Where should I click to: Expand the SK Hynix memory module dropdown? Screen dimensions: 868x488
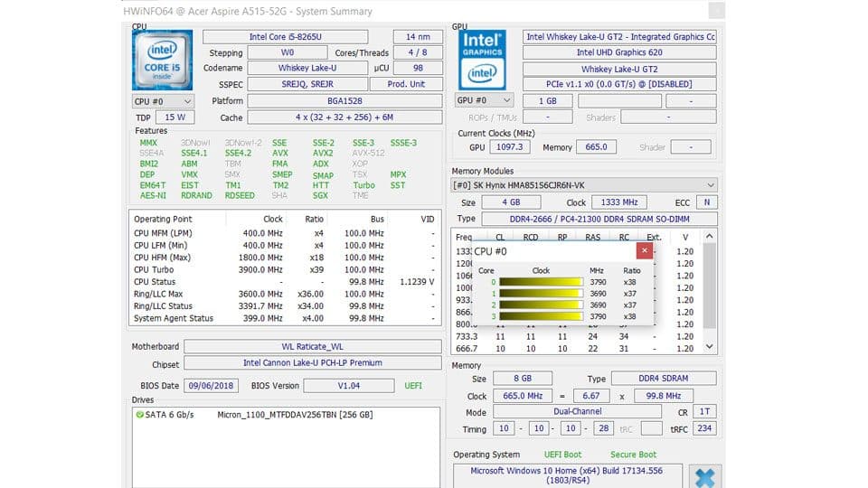click(710, 185)
